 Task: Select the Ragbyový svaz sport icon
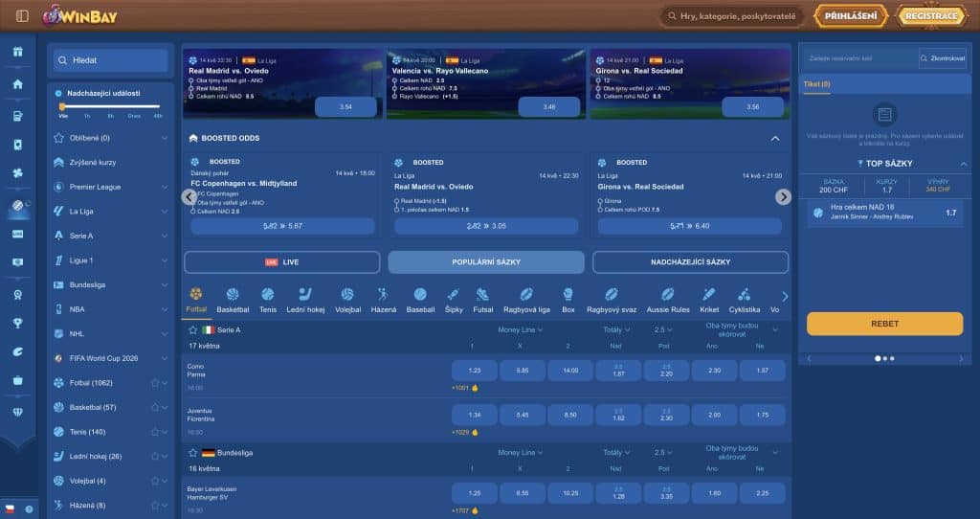pos(612,300)
